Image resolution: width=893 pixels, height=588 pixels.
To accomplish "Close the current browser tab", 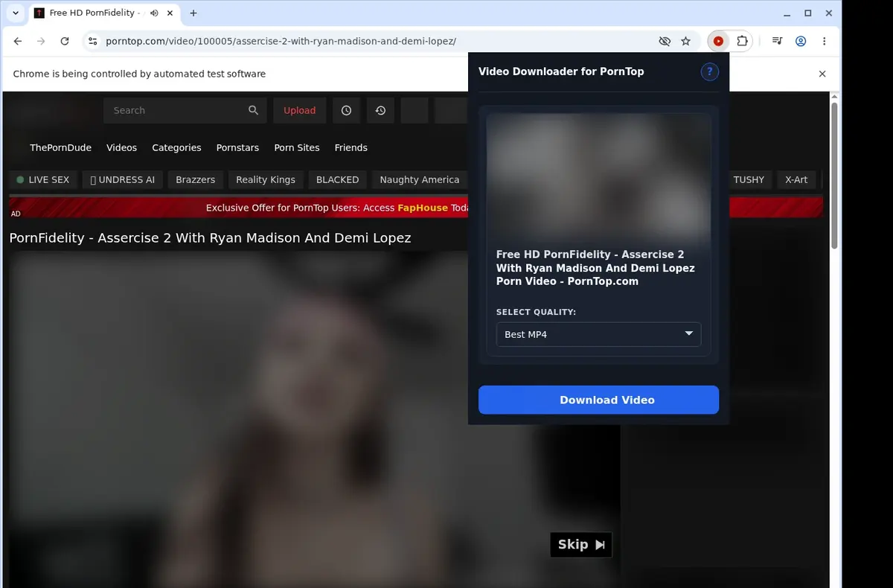I will (x=170, y=13).
